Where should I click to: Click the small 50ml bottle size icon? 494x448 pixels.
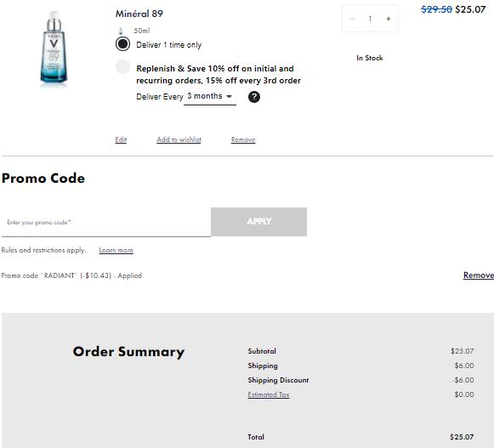click(x=121, y=31)
